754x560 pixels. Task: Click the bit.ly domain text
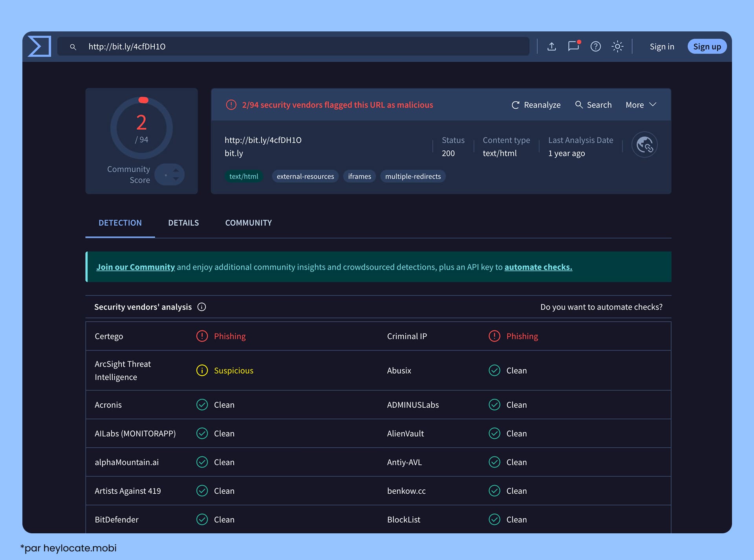point(234,153)
